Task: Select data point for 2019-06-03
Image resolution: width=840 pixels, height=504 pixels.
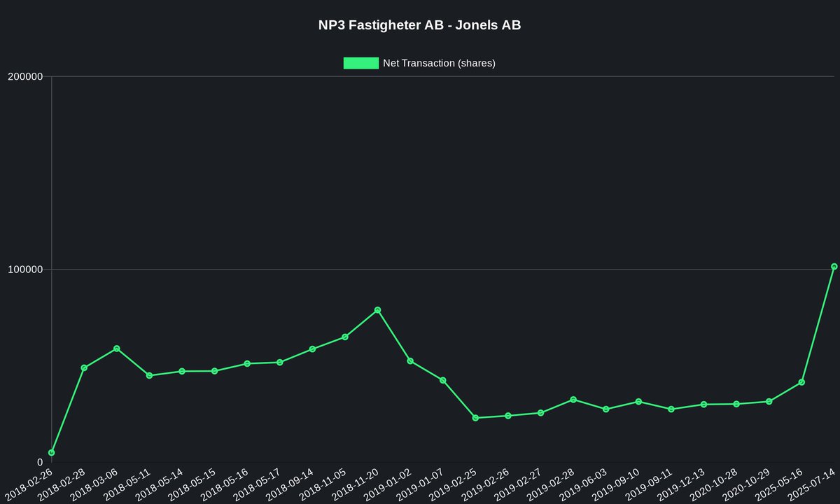Action: pyautogui.click(x=605, y=409)
